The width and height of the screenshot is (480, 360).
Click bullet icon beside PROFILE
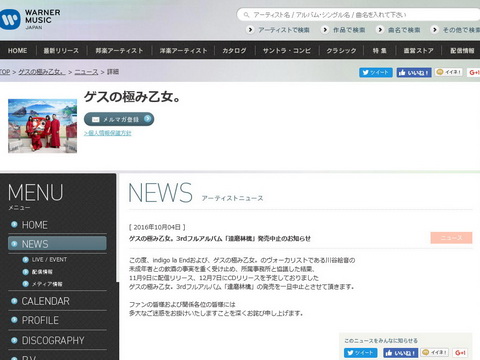point(14,320)
